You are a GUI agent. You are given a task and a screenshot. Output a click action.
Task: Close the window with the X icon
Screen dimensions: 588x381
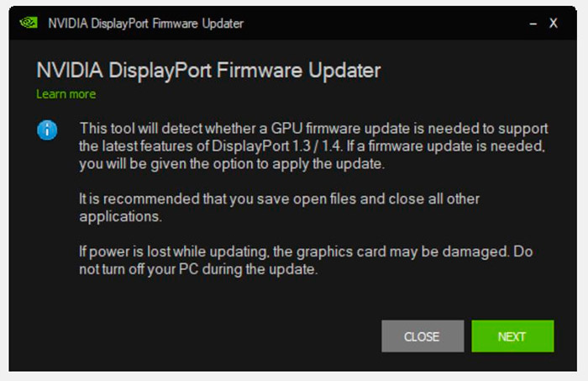tap(553, 24)
